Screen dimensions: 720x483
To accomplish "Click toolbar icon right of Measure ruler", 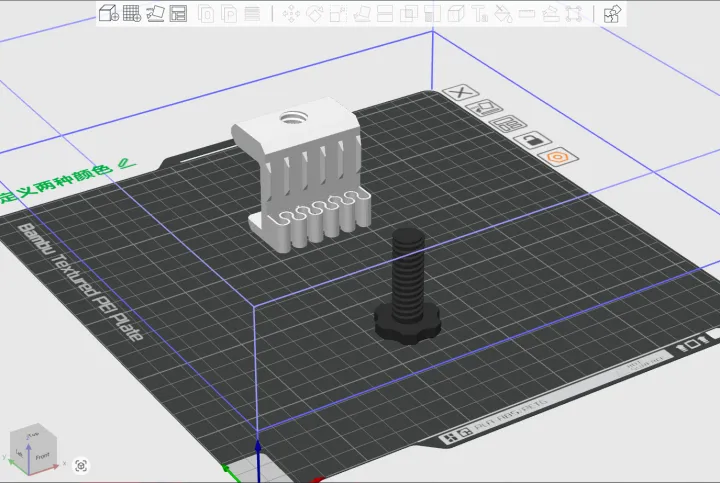I will 550,14.
